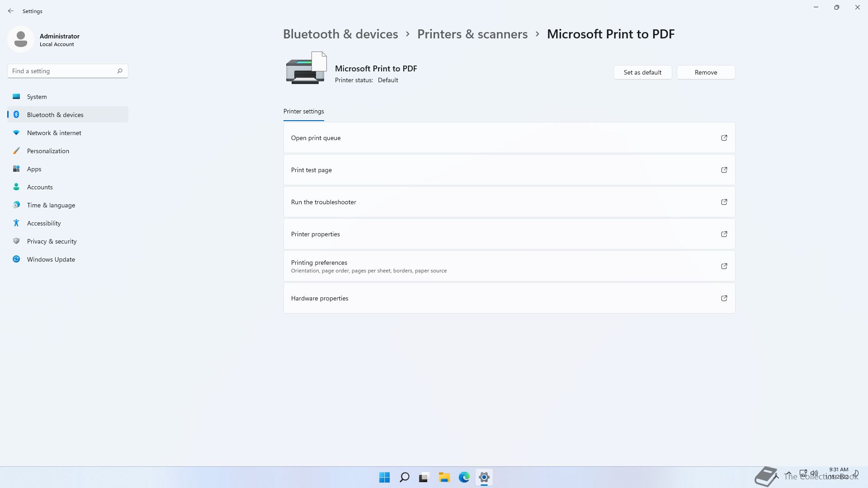Click external link icon for Printer properties
The image size is (868, 488).
[x=724, y=234]
